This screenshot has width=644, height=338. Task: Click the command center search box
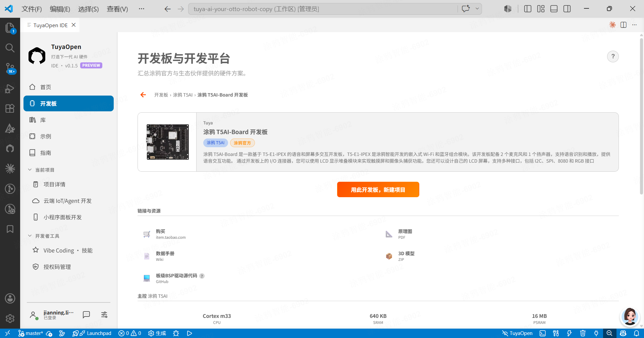[323, 9]
